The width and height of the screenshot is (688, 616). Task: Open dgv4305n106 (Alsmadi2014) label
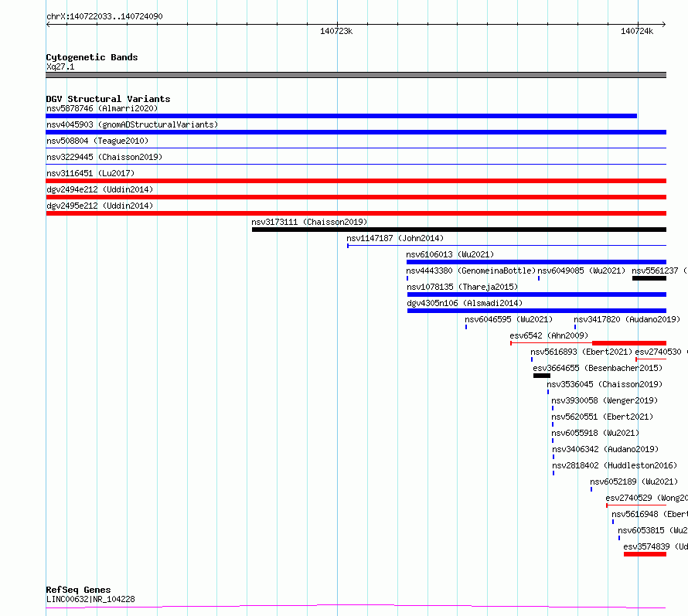(x=465, y=303)
